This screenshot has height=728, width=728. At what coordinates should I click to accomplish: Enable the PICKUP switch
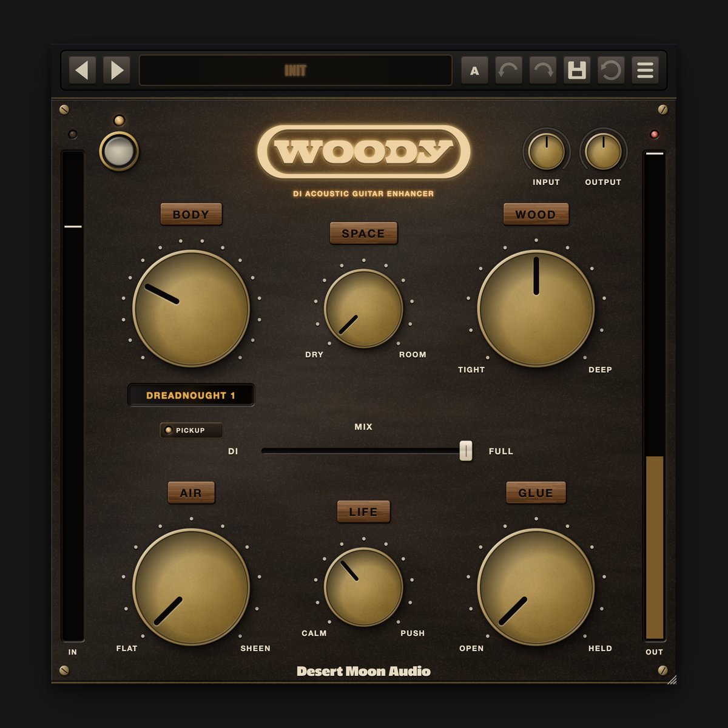click(191, 430)
